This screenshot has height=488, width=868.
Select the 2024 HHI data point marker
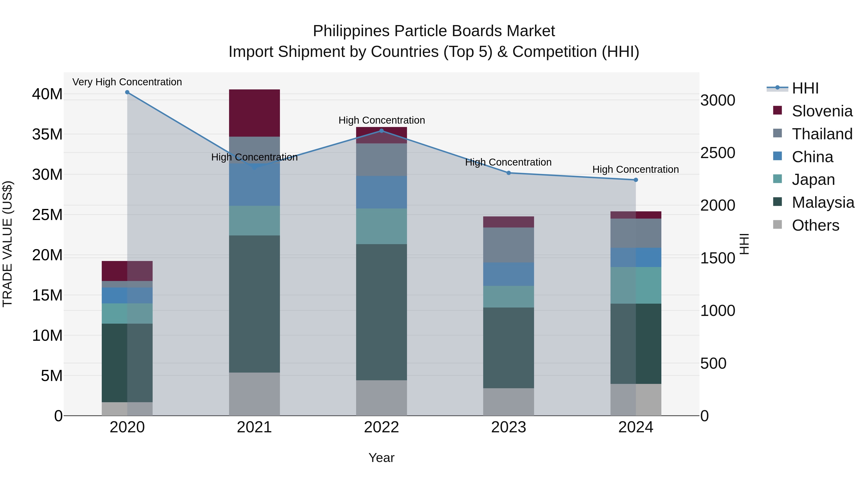click(x=636, y=180)
